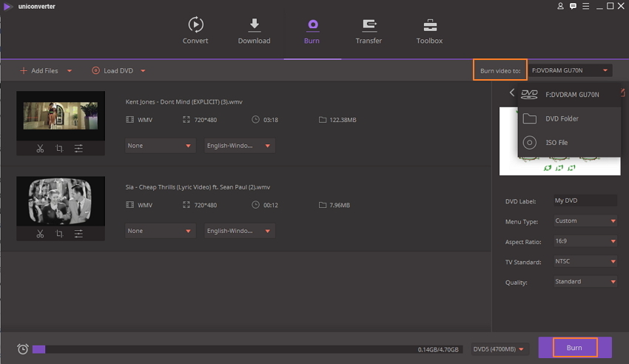
Task: Open the DVD5 (4700MB) disc type dropdown
Action: (499, 349)
